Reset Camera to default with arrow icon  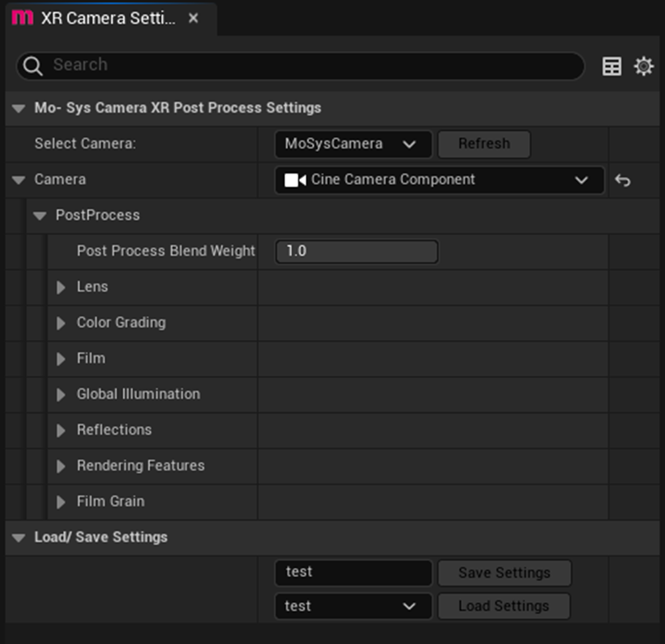click(x=622, y=180)
